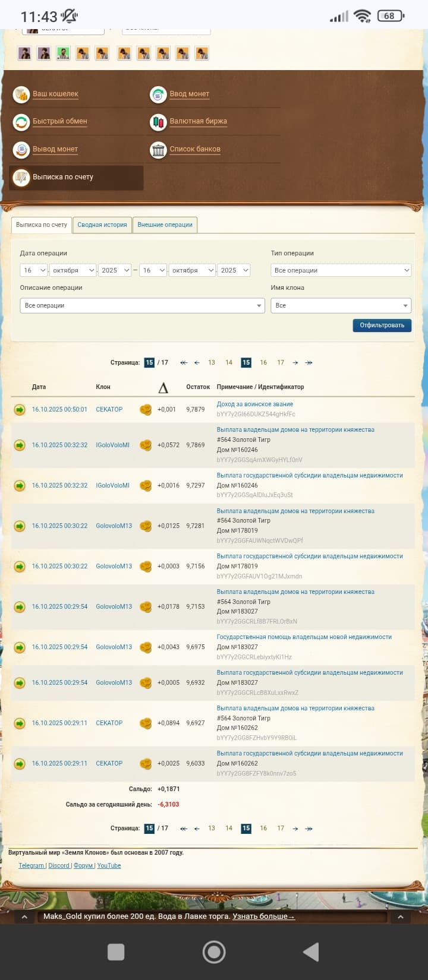This screenshot has width=428, height=980.
Task: Click the Быстрый обмен exchange icon
Action: click(x=21, y=122)
